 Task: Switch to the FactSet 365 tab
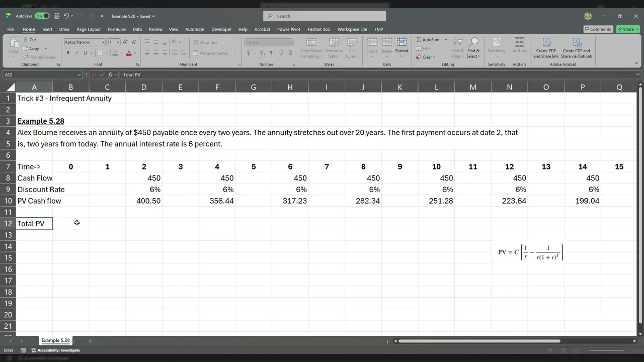pos(319,29)
